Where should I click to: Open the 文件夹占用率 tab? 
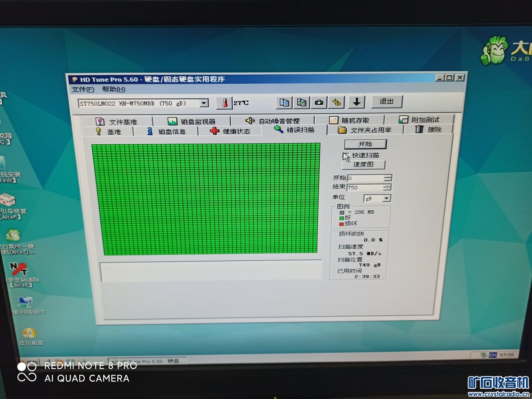[x=365, y=130]
